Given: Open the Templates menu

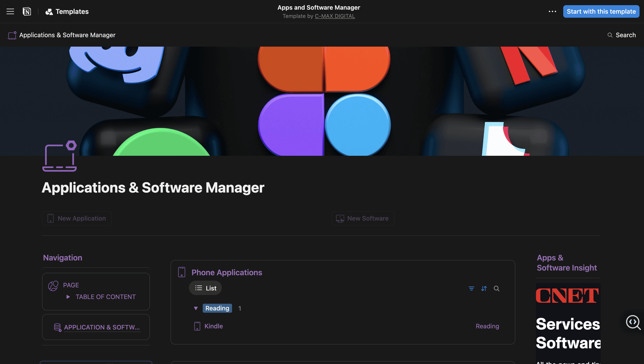Looking at the screenshot, I should [72, 11].
